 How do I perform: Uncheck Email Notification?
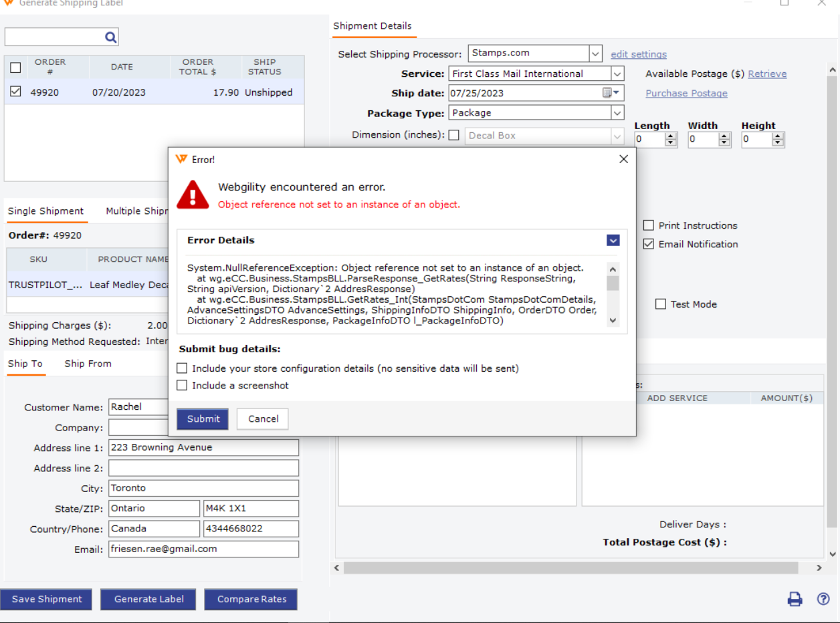click(x=649, y=244)
